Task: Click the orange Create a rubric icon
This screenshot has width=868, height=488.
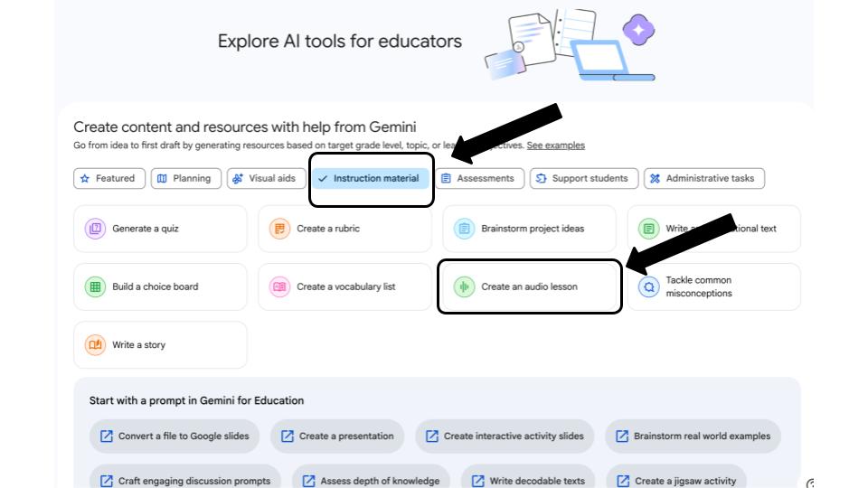Action: 279,229
